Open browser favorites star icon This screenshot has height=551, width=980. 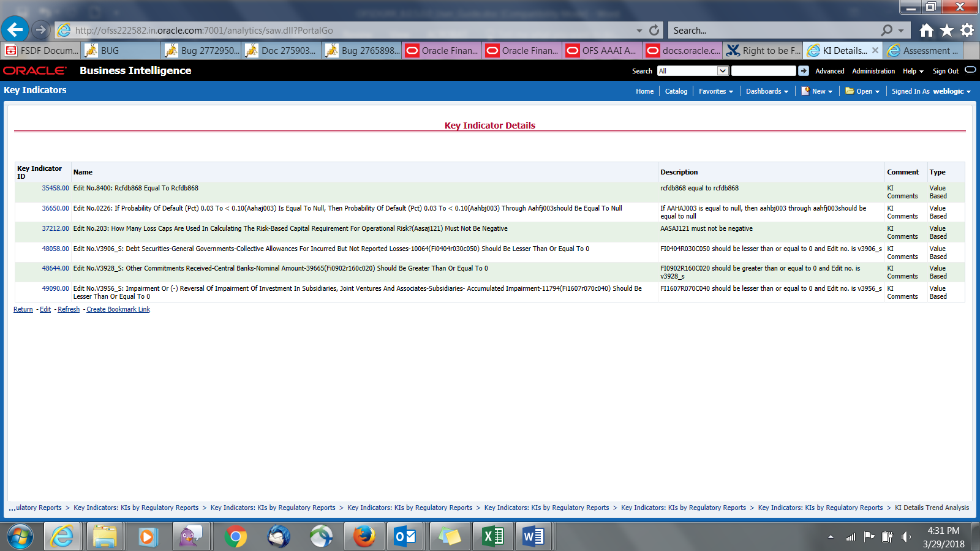[x=947, y=30]
